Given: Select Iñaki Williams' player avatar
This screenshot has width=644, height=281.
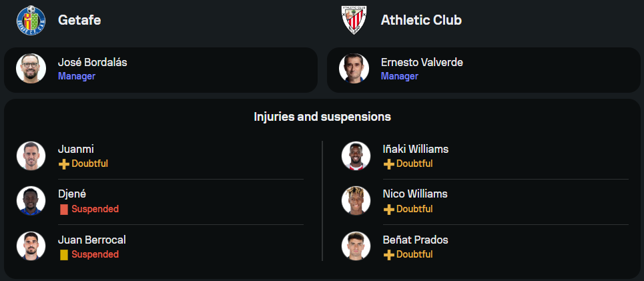Looking at the screenshot, I should [356, 156].
